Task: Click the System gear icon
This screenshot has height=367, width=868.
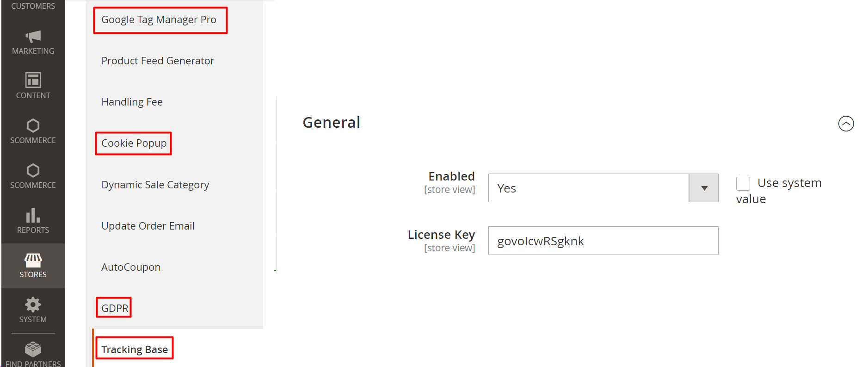Action: [33, 305]
